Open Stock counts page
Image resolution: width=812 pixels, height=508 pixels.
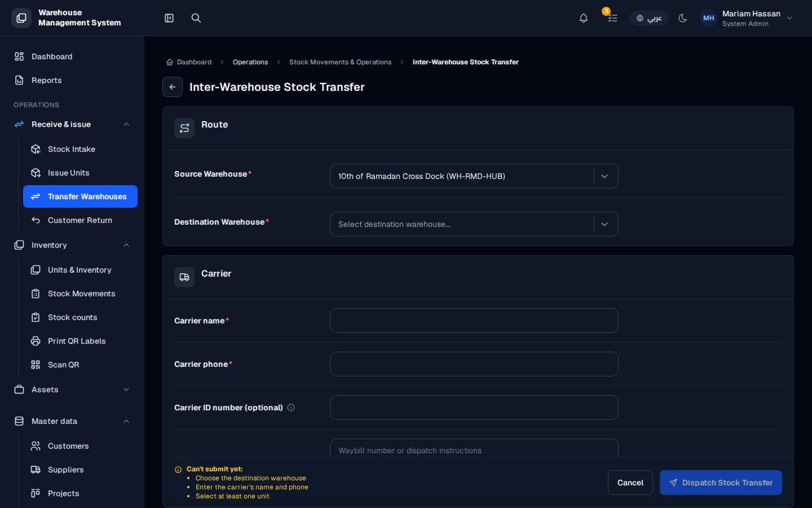[80, 317]
